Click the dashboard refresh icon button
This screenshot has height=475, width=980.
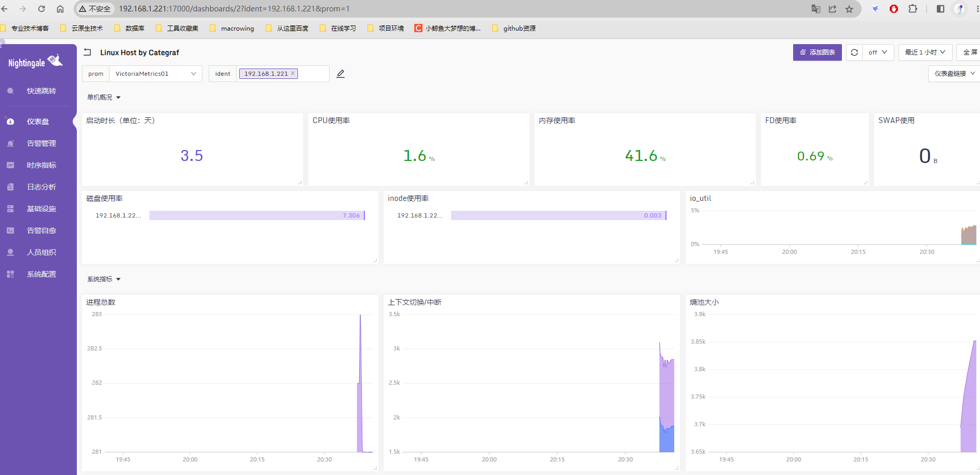(x=854, y=52)
